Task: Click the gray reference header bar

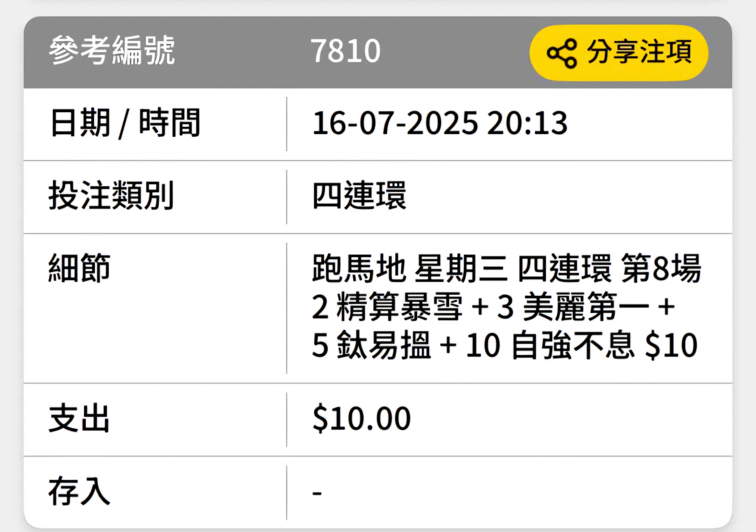Action: (x=378, y=52)
